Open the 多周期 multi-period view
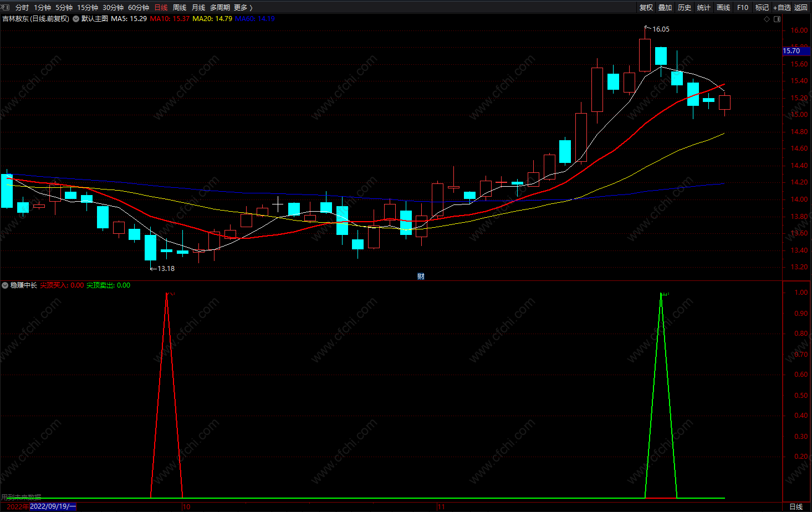This screenshot has width=812, height=512. [220, 7]
